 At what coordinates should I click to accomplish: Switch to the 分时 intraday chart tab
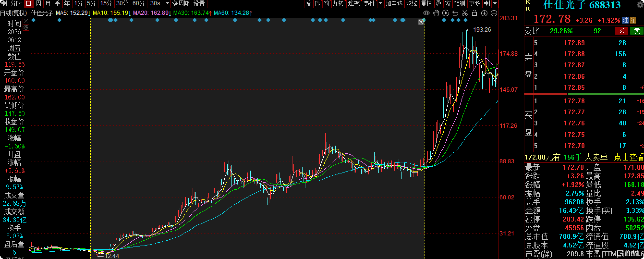(16, 4)
